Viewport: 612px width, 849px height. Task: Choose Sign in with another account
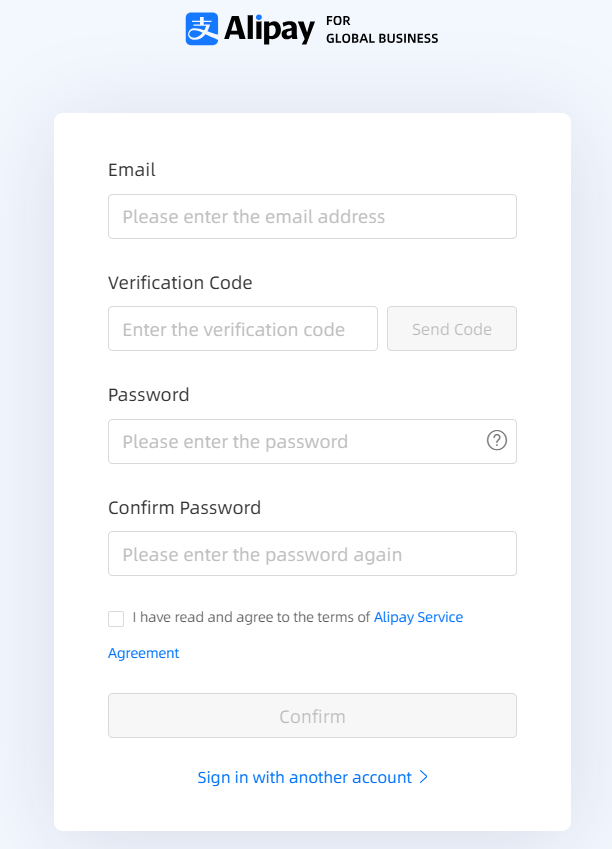pyautogui.click(x=304, y=777)
